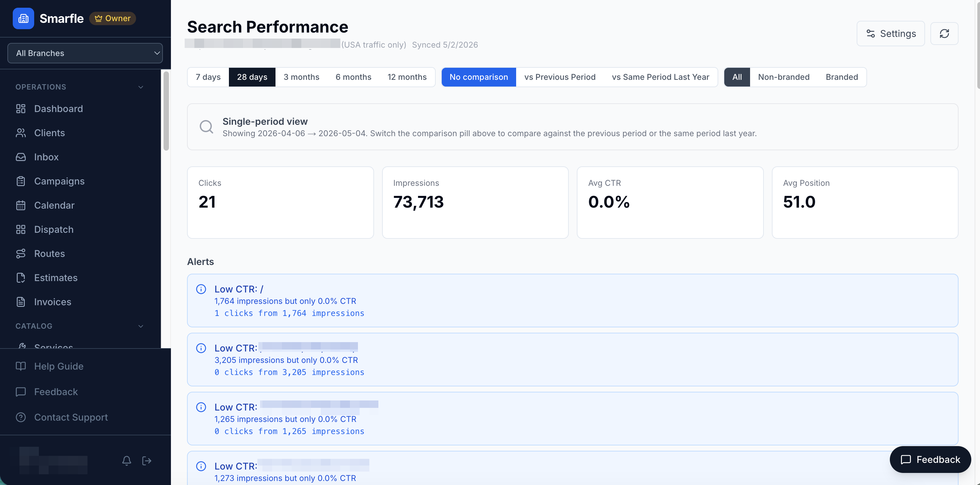Open Dispatch from the sidebar
980x485 pixels.
pos(54,229)
